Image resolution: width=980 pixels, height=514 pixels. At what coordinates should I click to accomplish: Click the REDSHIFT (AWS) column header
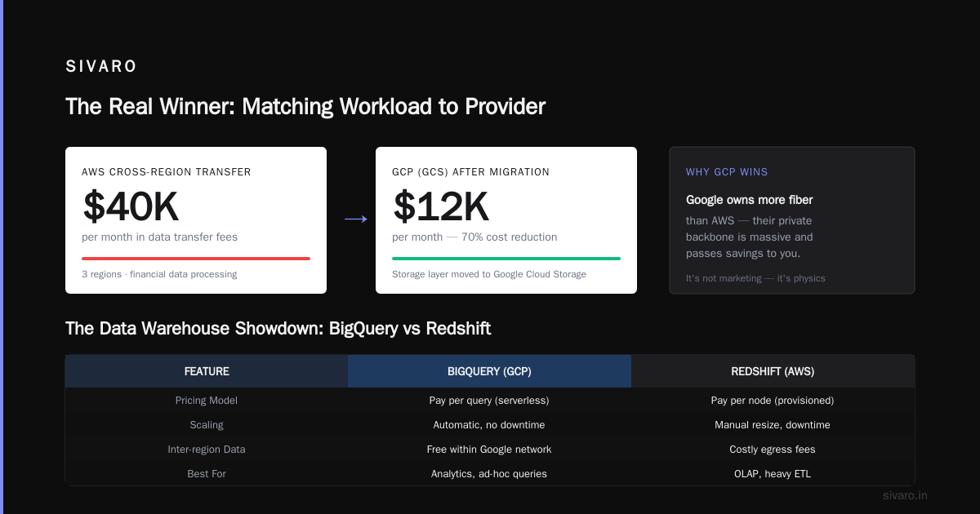tap(773, 371)
